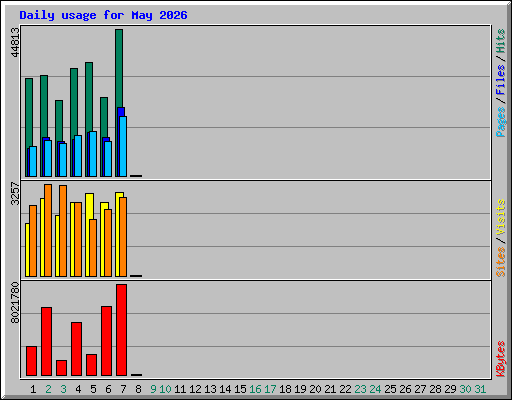The height and width of the screenshot is (400, 512).
Task: Click the cyan pages bar for day 2
Action: pos(48,158)
